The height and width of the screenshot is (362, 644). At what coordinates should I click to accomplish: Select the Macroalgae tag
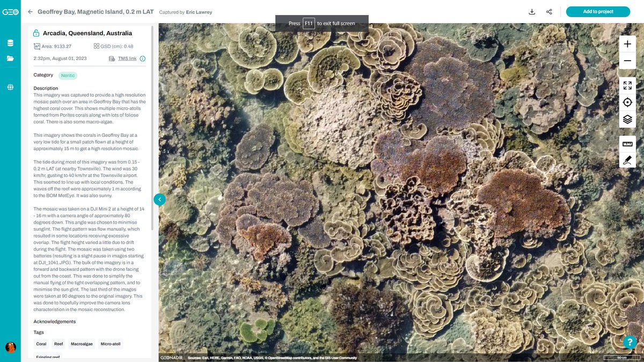coord(82,344)
